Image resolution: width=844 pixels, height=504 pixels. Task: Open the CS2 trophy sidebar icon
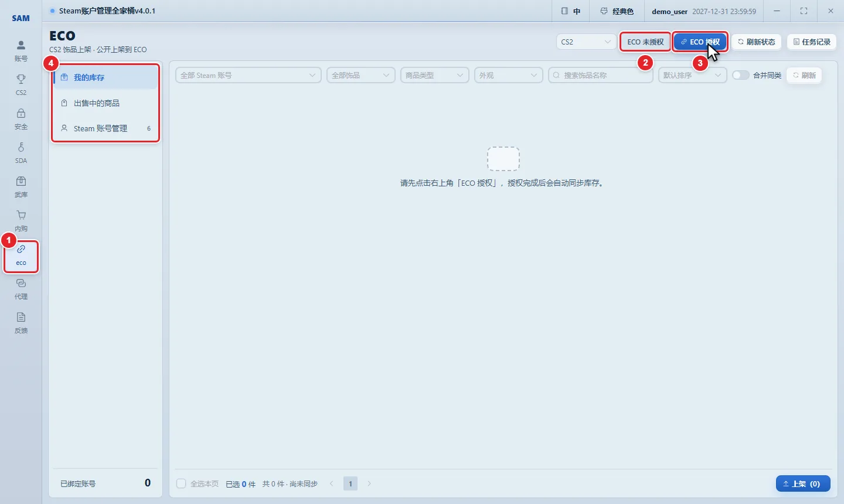coord(21,85)
